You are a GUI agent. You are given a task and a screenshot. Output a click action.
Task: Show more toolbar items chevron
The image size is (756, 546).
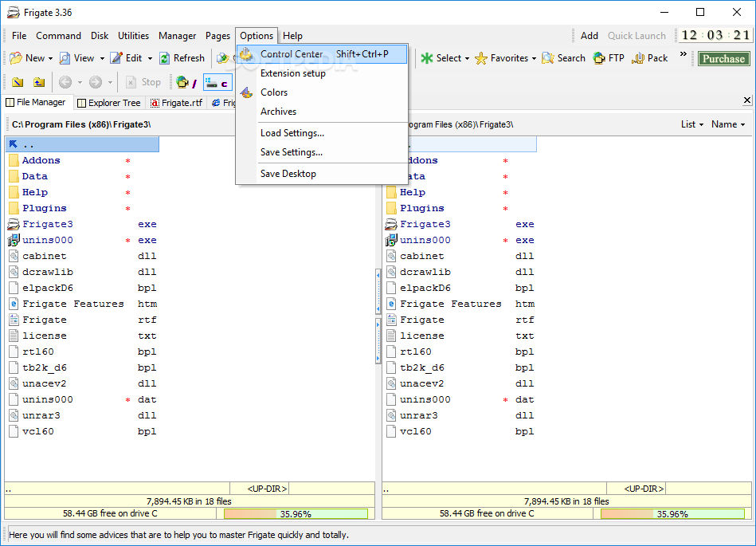(684, 54)
